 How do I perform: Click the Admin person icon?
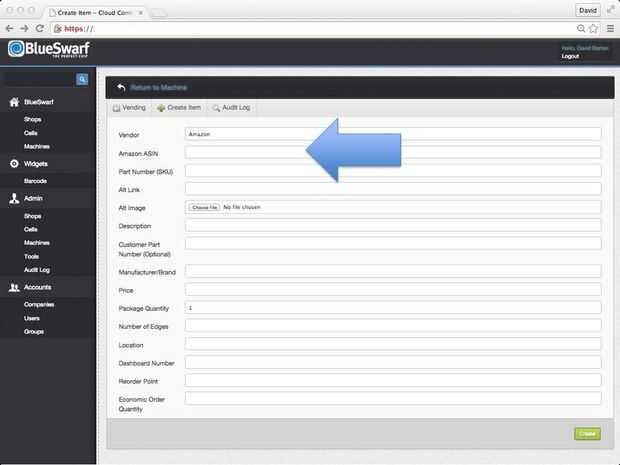coord(14,198)
